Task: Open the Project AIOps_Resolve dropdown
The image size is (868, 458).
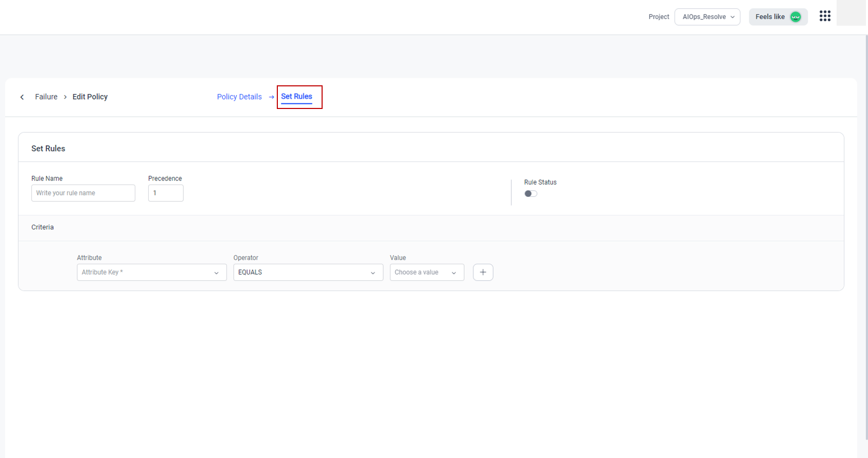Action: point(707,17)
